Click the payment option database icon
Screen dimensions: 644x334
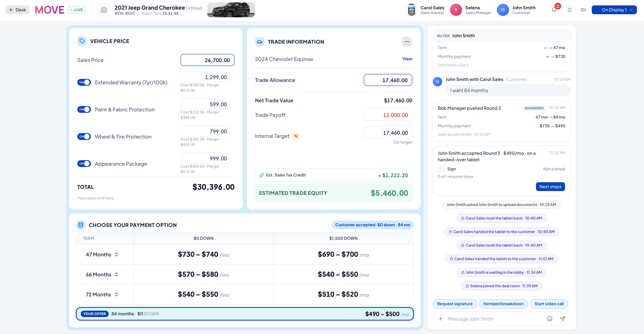[81, 225]
